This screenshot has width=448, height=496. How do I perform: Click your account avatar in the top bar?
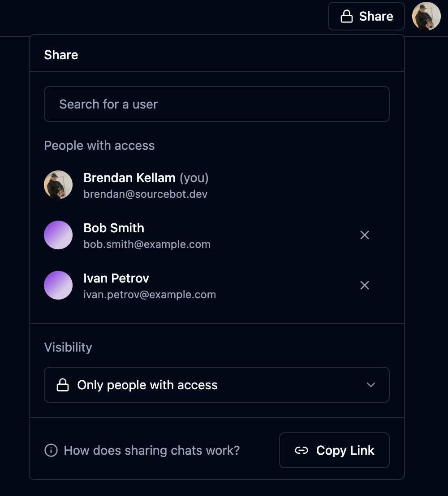426,16
